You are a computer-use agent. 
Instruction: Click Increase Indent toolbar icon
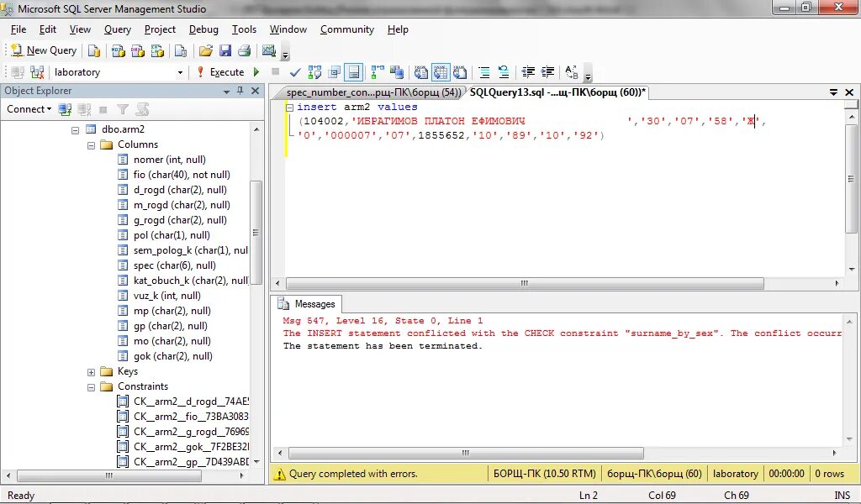coord(547,72)
